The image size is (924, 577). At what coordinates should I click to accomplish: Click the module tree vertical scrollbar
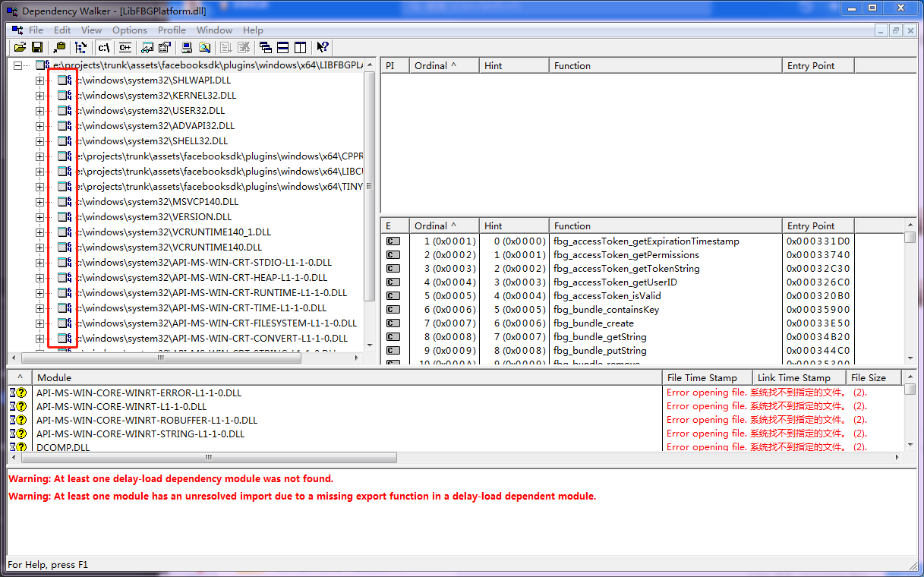point(371,203)
